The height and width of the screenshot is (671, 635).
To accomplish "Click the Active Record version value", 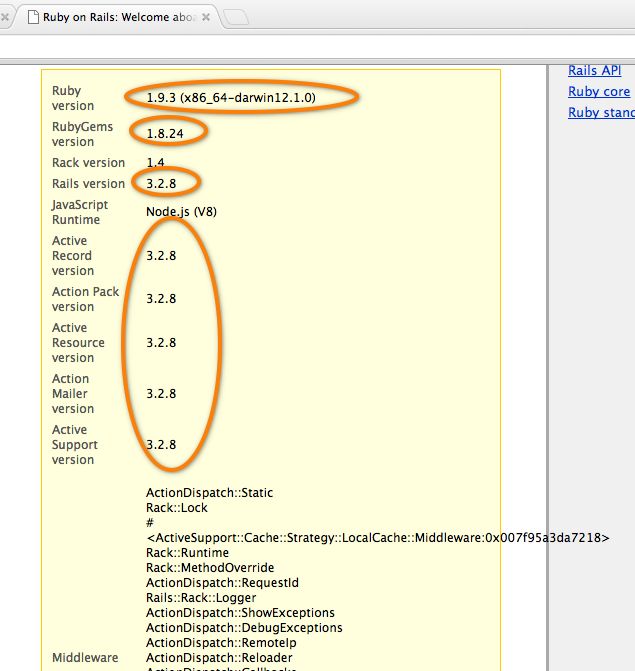I will pyautogui.click(x=161, y=255).
